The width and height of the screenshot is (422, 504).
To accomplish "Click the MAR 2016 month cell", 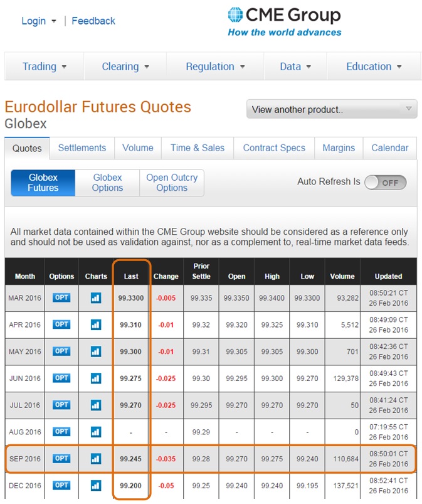I will 24,298.
